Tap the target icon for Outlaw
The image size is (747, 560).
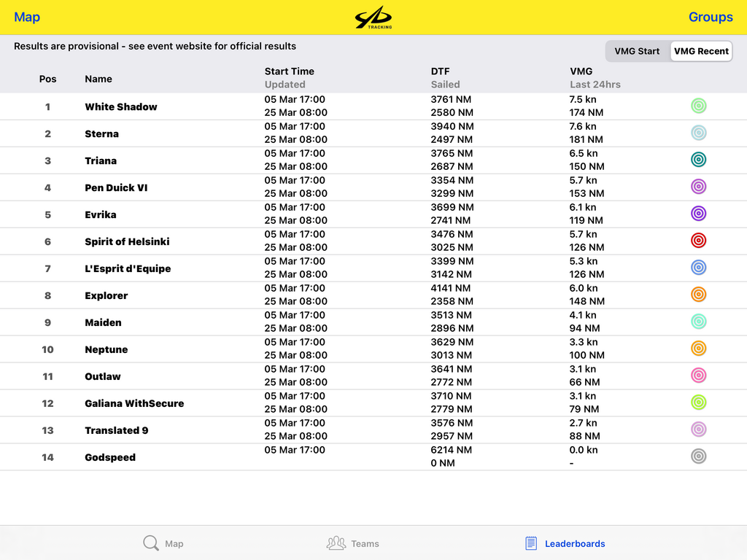click(698, 376)
